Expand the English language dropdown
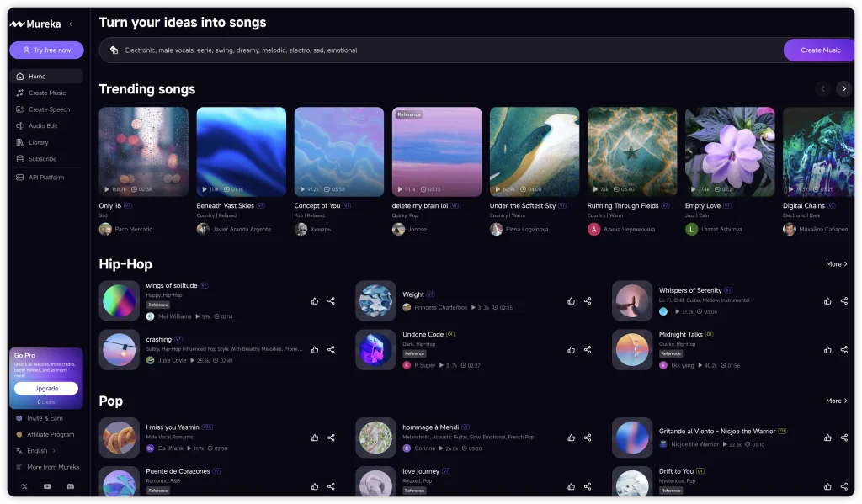Viewport: 862px width, 504px height. (x=35, y=450)
